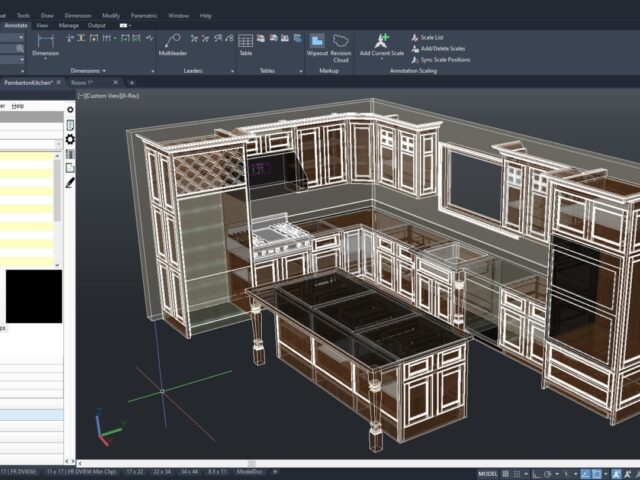The image size is (640, 480).
Task: Click Add/Delete Scales button
Action: coord(438,48)
